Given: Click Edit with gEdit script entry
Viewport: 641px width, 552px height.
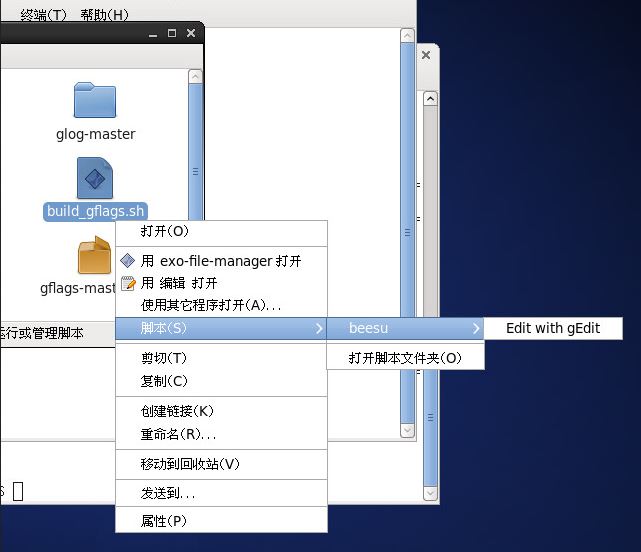Looking at the screenshot, I should (x=553, y=328).
